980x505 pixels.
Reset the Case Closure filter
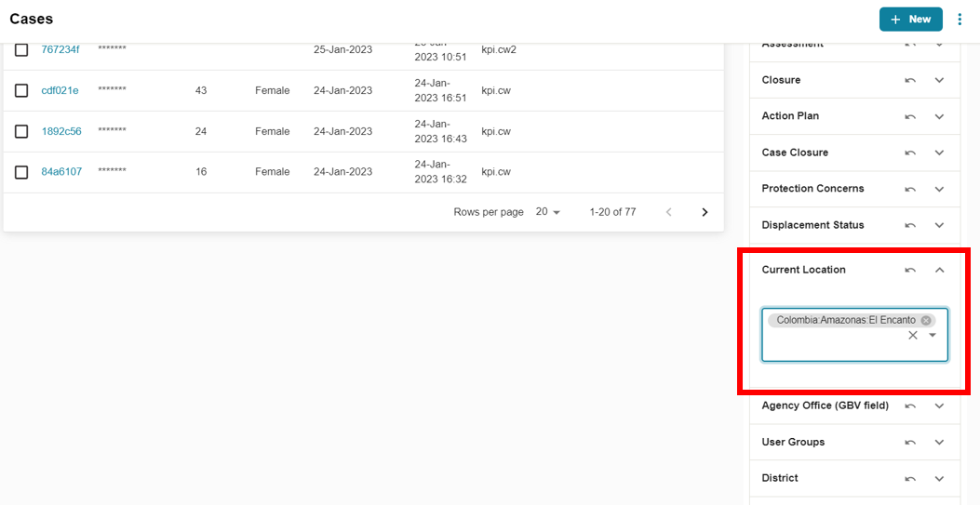(910, 153)
